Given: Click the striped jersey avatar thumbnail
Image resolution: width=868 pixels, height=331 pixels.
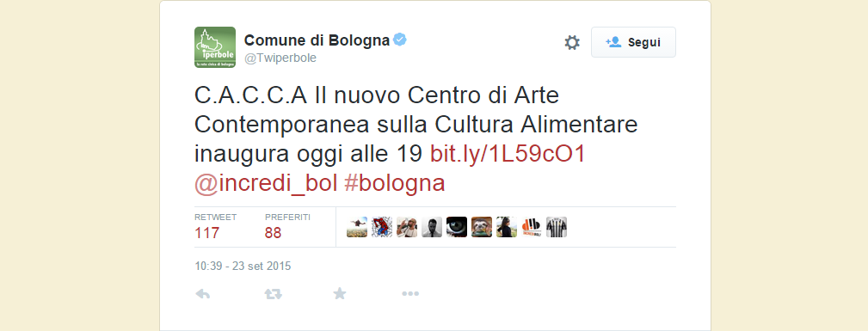Looking at the screenshot, I should click(x=557, y=227).
